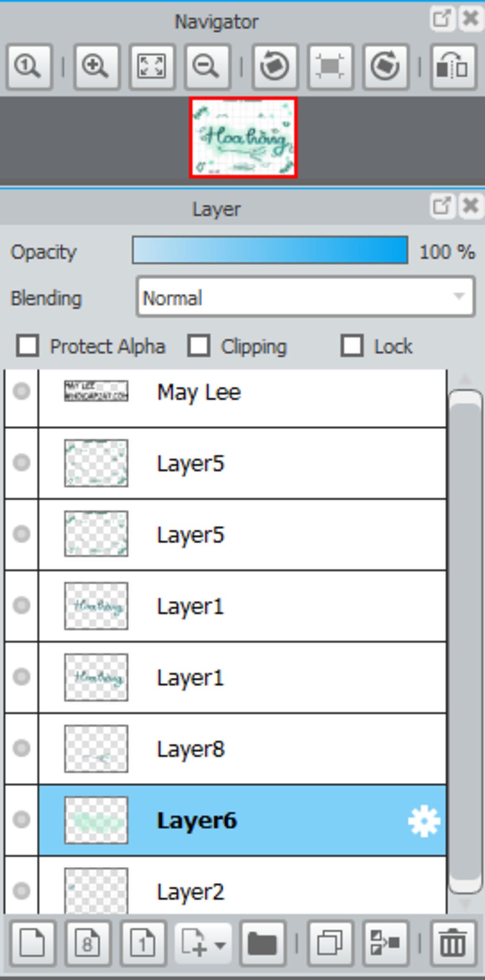The height and width of the screenshot is (980, 485).
Task: Open Layer6 settings gear
Action: (423, 821)
